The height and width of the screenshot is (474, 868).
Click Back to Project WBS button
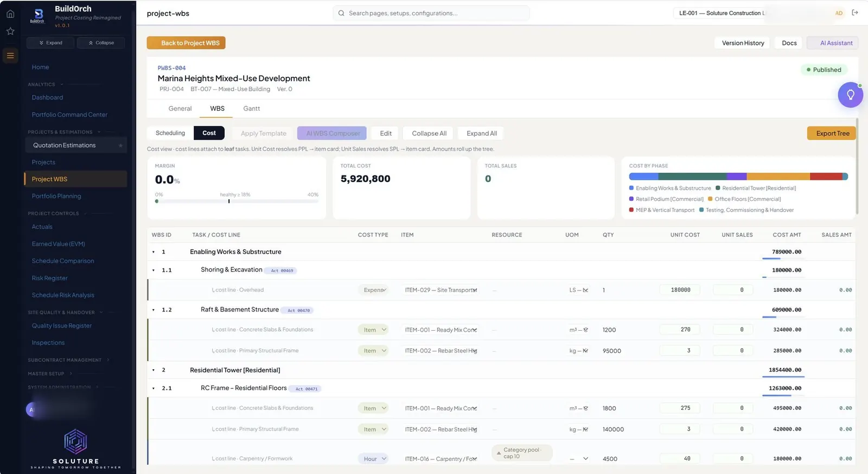pos(186,43)
